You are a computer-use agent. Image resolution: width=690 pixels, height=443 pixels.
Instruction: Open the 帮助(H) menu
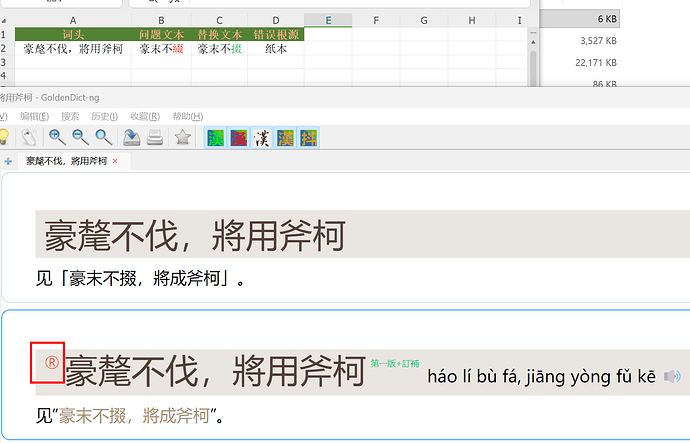187,116
